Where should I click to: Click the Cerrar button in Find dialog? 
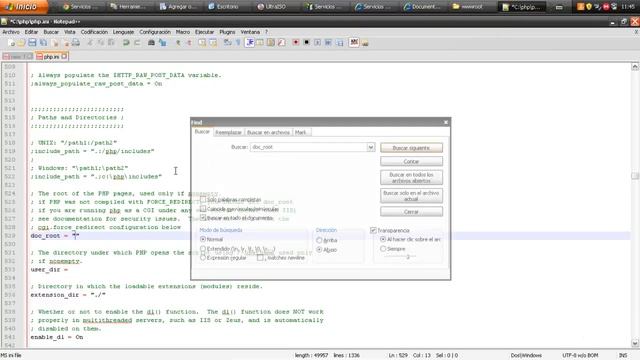tap(411, 211)
